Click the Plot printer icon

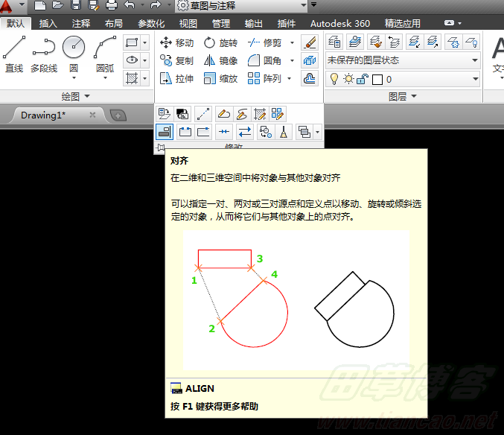click(x=112, y=4)
